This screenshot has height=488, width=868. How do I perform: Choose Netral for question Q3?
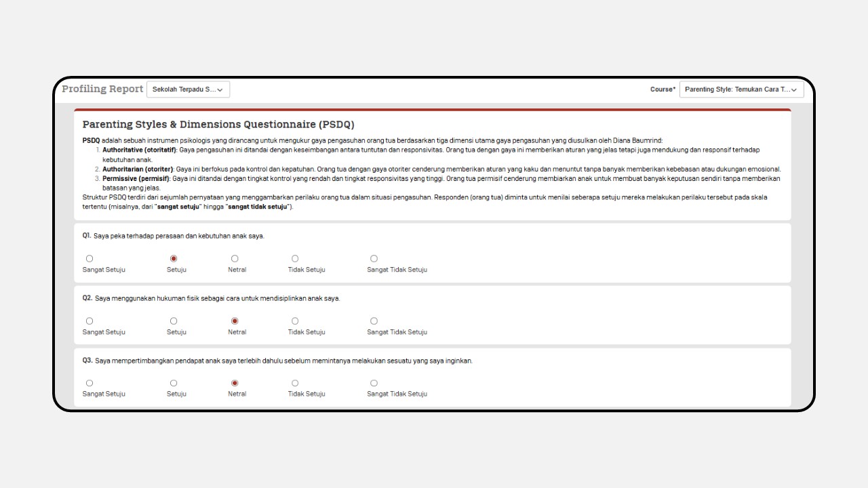click(x=235, y=383)
